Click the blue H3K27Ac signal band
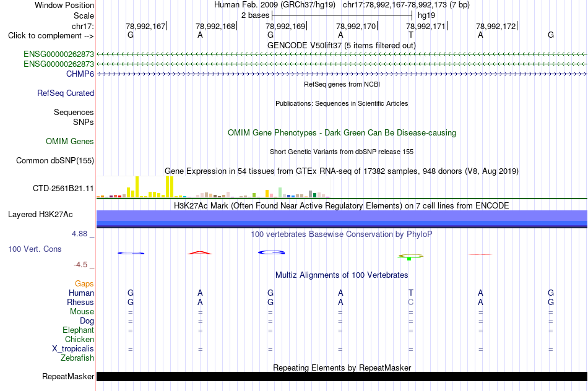Screen dimensions: 588x391 click(x=342, y=219)
